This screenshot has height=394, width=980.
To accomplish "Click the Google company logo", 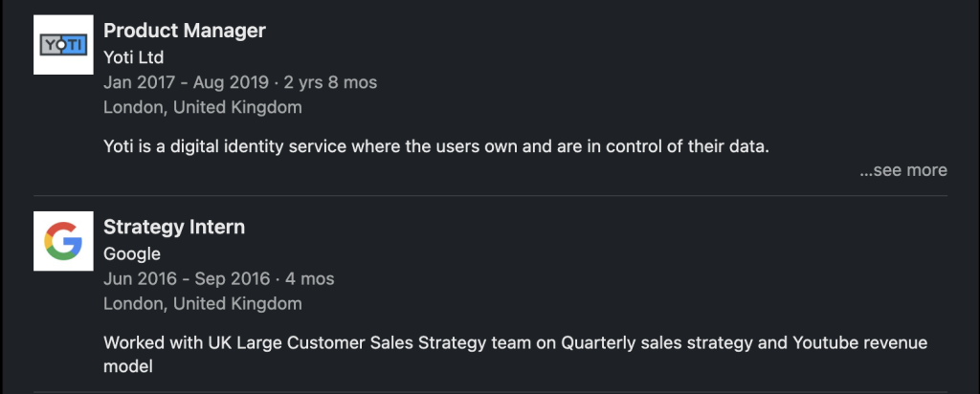I will 63,241.
